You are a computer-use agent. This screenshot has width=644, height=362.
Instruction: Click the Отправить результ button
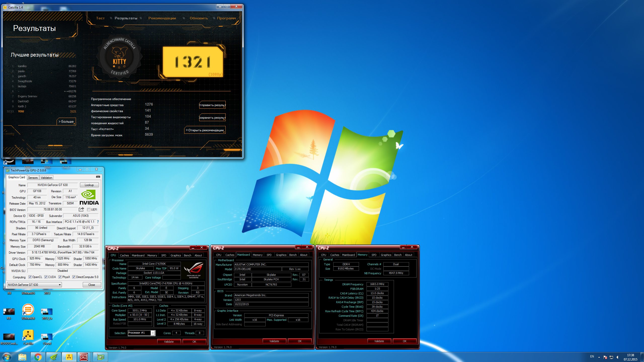(212, 105)
